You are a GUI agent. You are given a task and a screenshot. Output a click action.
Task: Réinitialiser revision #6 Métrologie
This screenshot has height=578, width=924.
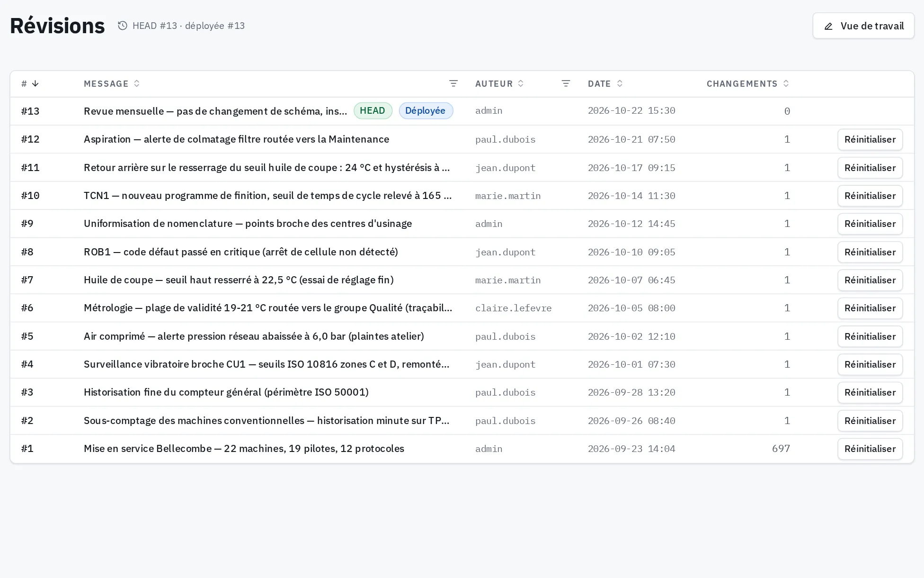tap(870, 308)
